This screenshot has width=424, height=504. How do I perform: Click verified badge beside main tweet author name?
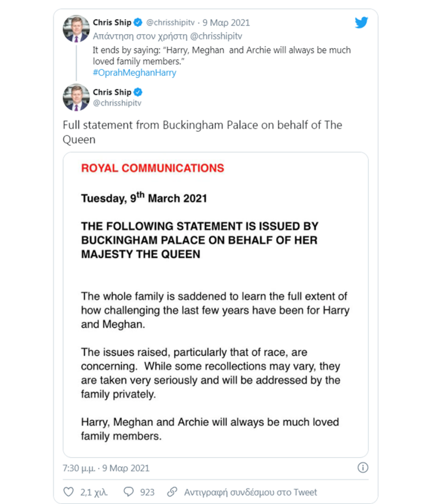point(138,92)
